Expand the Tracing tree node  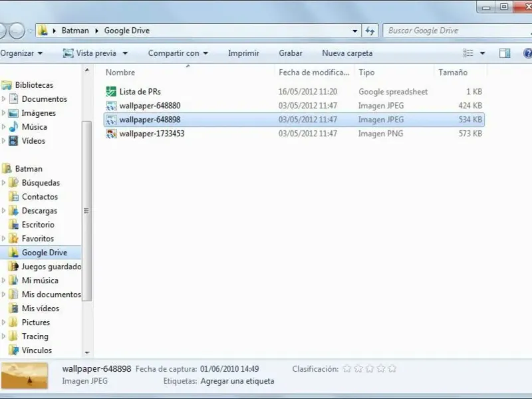tap(4, 336)
